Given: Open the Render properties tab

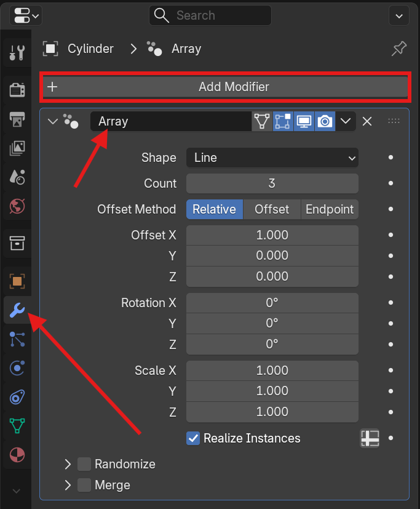Looking at the screenshot, I should [x=17, y=90].
